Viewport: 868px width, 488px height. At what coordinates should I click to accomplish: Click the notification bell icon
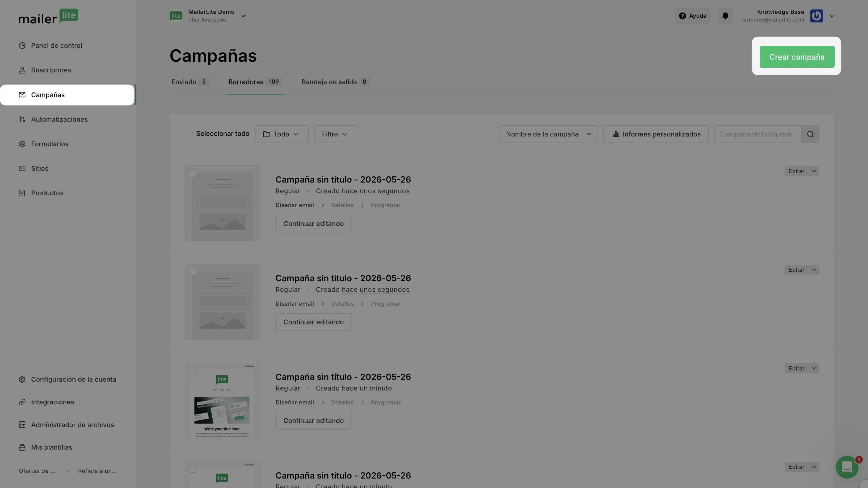pos(725,16)
